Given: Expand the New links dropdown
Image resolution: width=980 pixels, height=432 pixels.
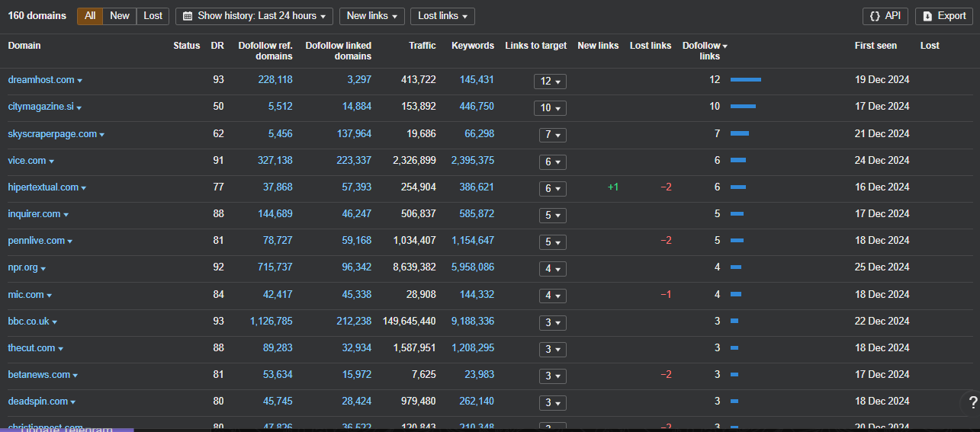Looking at the screenshot, I should (x=371, y=16).
